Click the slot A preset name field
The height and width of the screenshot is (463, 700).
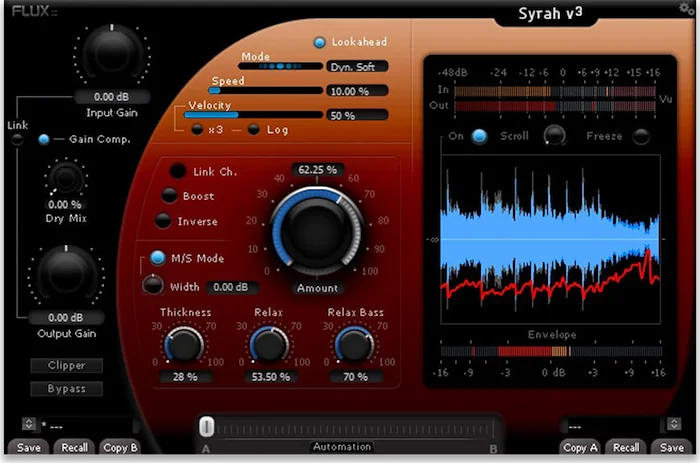(x=88, y=426)
